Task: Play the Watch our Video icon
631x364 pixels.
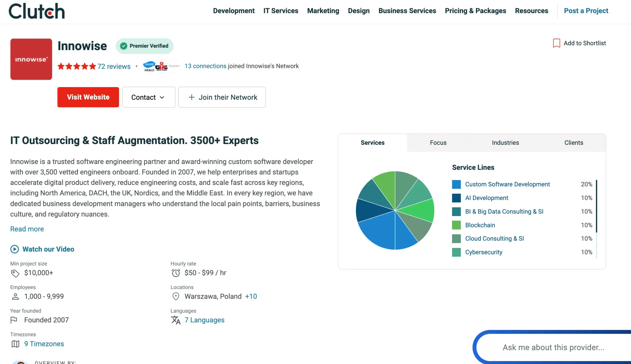Action: [x=15, y=249]
